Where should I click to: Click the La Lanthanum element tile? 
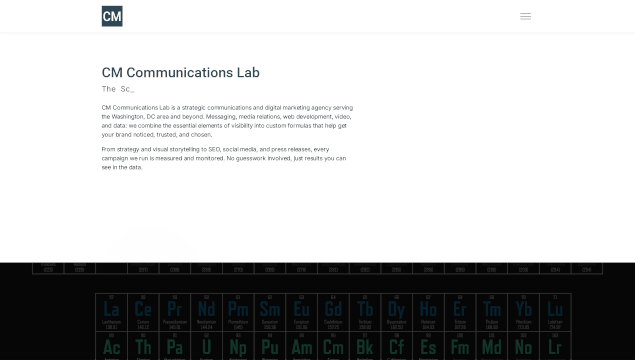[111, 312]
